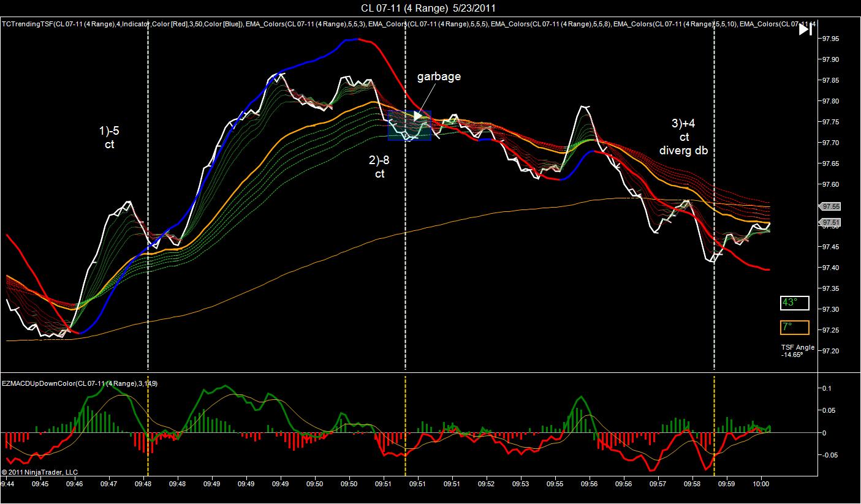Click the 2011 NinjaTrader, LLC copyright text
861x504 pixels.
click(x=40, y=472)
